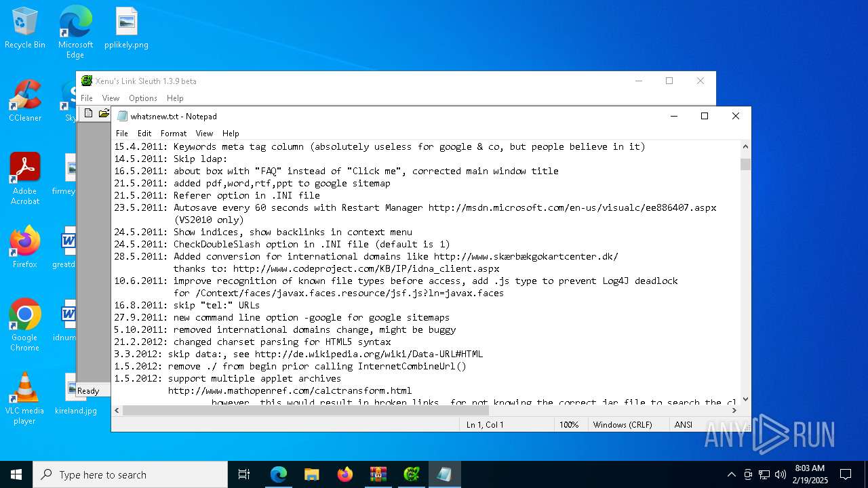Switch to Xenu from the taskbar
Image resolution: width=868 pixels, height=488 pixels.
pos(412,474)
